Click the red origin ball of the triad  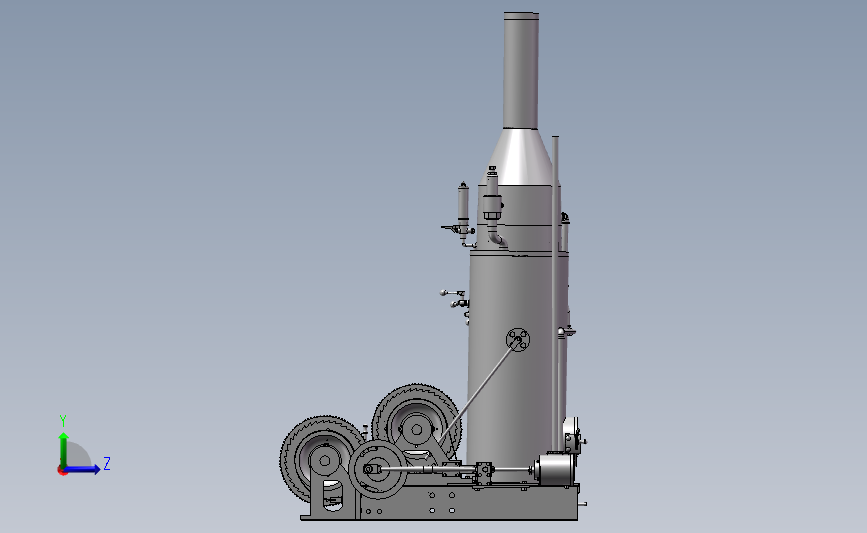coord(62,471)
